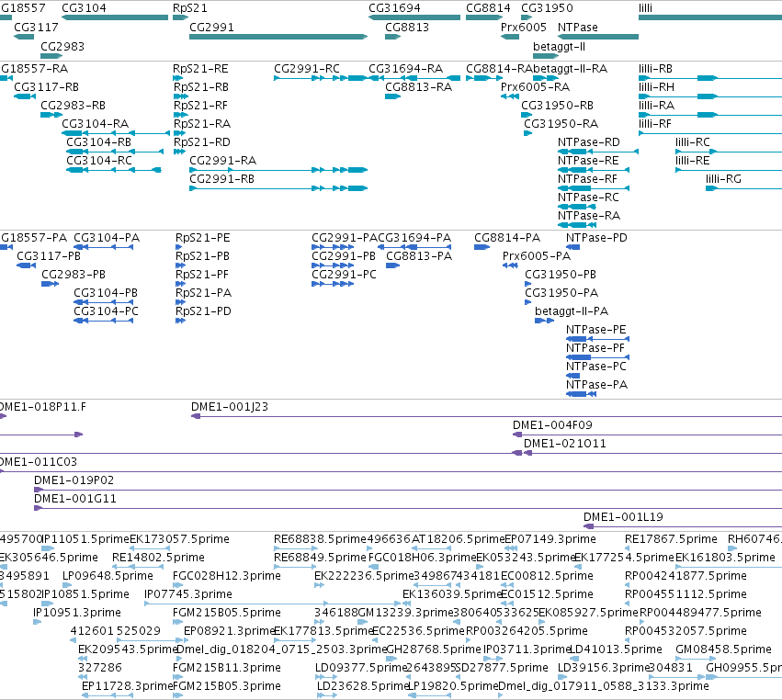The image size is (782, 700).
Task: Open the Prx6005-RA transcript label
Action: coord(535,87)
